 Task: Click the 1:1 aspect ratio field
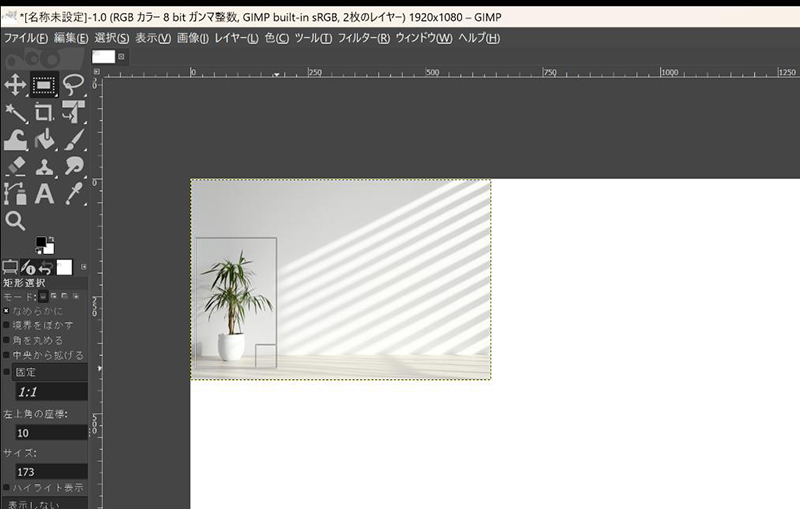pyautogui.click(x=51, y=392)
